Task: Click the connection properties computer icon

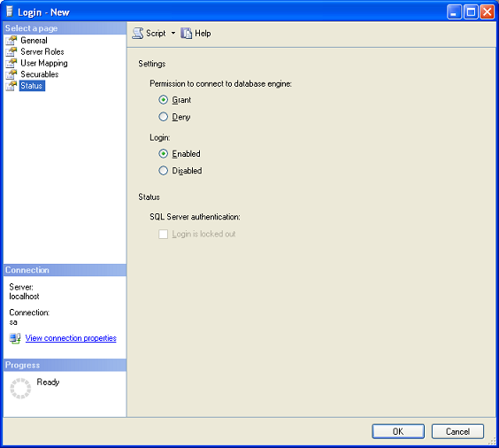Action: pos(15,338)
